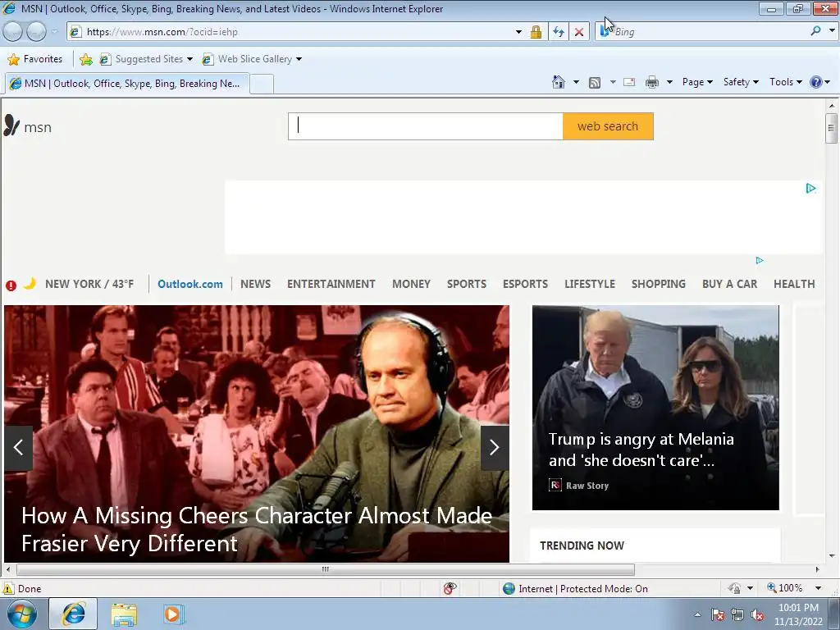Click the status bar warning icon
This screenshot has height=630, width=840.
tap(8, 589)
